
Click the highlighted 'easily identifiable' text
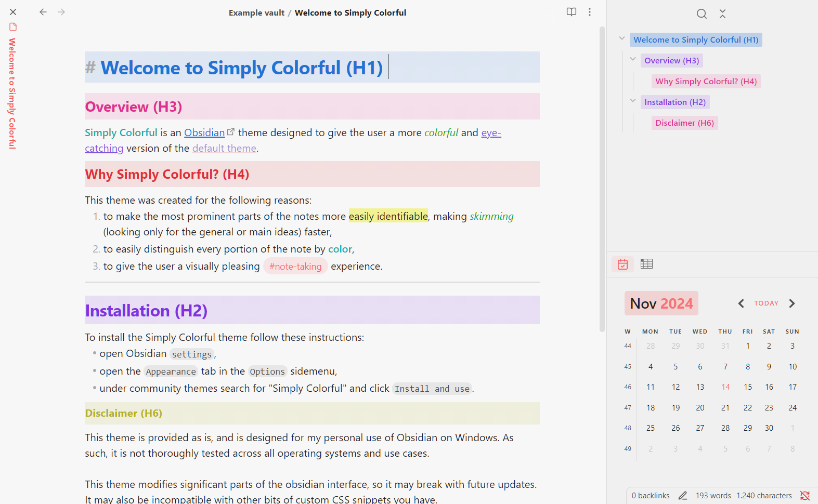(x=388, y=216)
